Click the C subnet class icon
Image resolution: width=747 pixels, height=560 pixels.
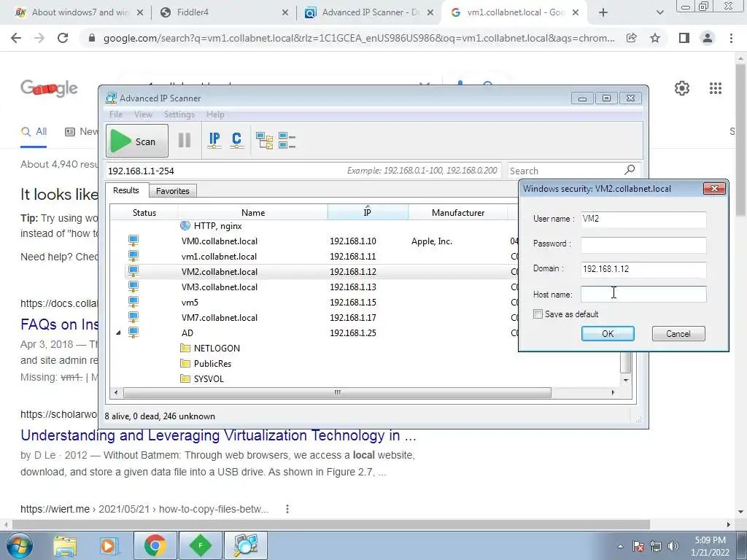click(237, 141)
